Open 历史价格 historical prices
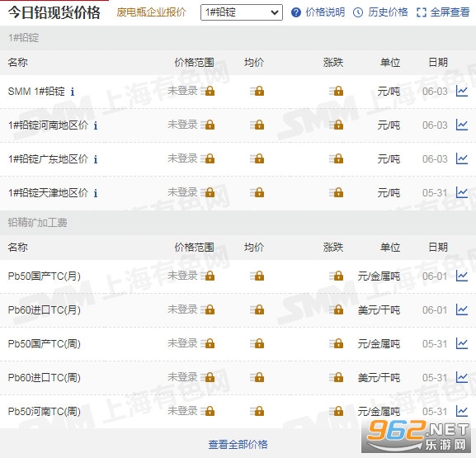The image size is (476, 458). coord(380,12)
